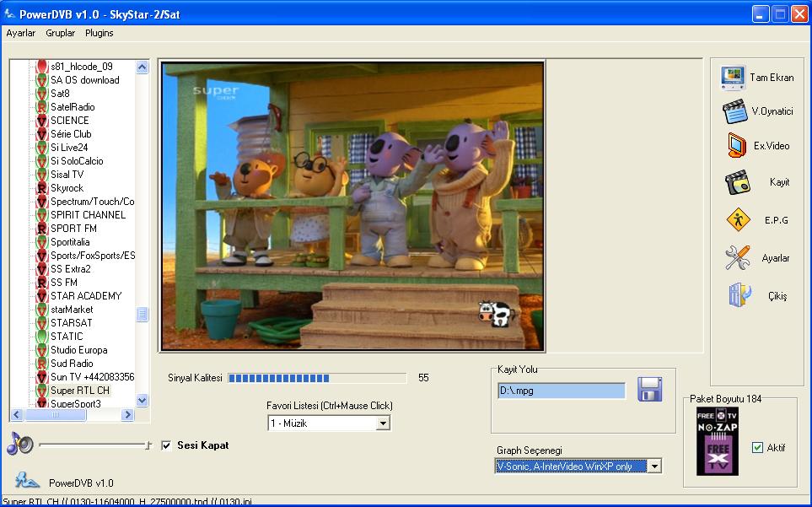Select the Sun TV +442083356 channel
The height and width of the screenshot is (507, 812).
click(x=92, y=376)
